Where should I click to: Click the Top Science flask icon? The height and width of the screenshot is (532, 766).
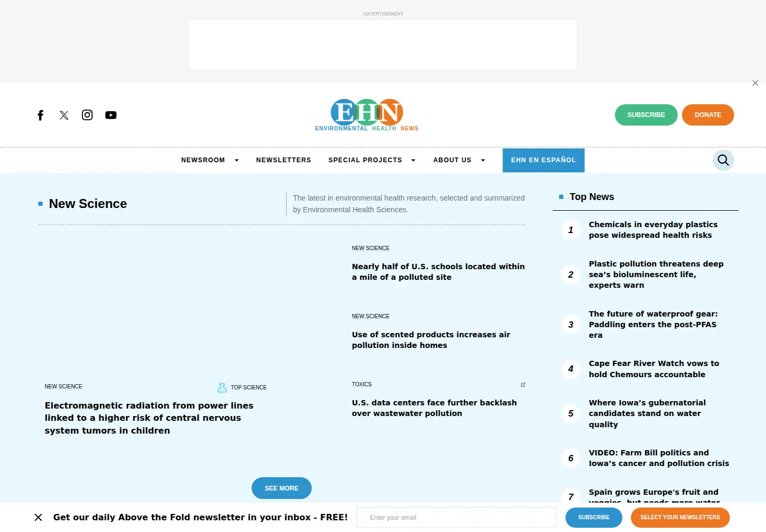(222, 388)
